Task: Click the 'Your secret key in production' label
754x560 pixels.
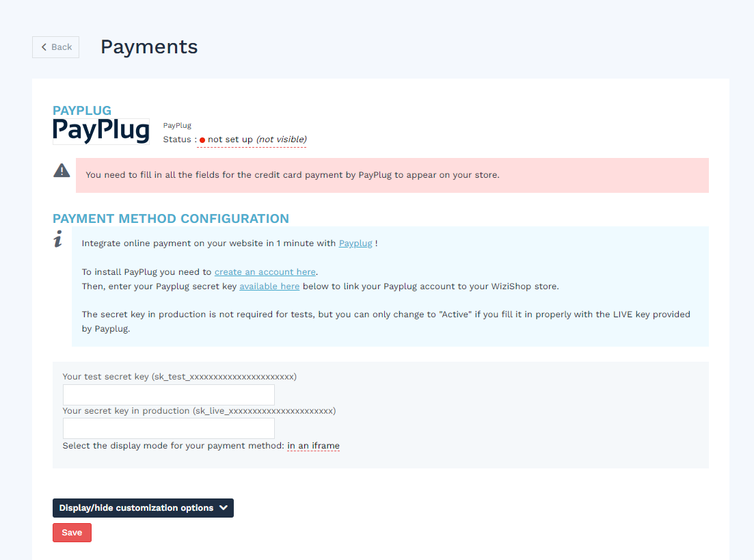Action: point(199,411)
